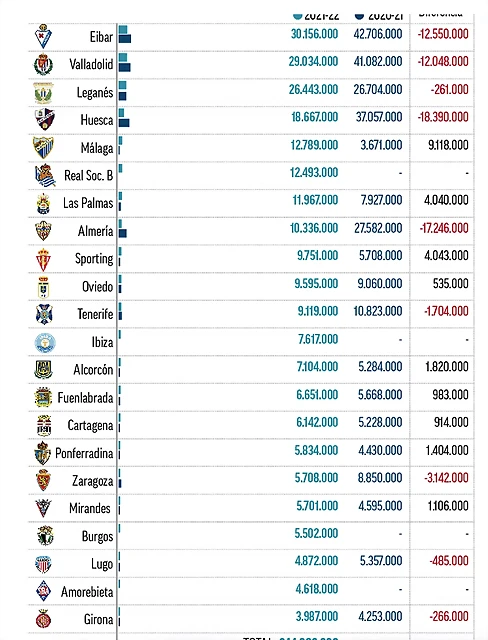Click the Real Soc. B crest
The image size is (488, 640).
coord(45,175)
